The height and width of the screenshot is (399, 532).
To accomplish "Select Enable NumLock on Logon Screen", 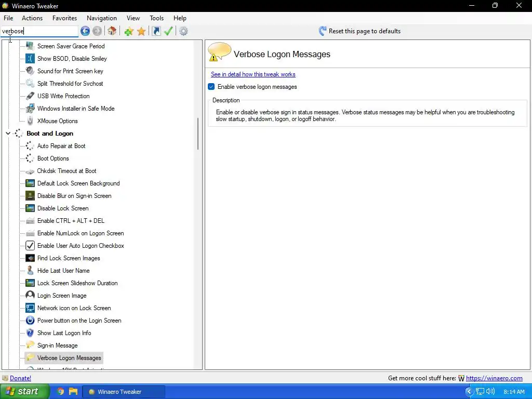I will point(81,233).
